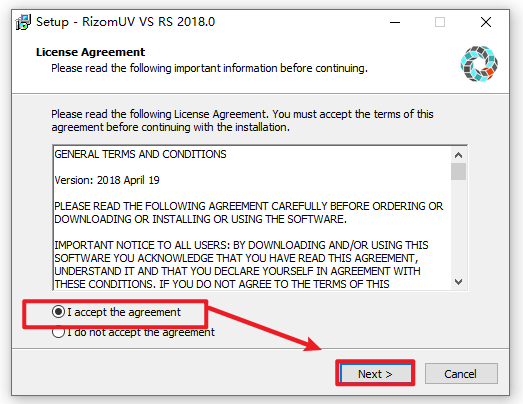The width and height of the screenshot is (523, 404).
Task: Click the "License Agreement" heading
Action: pyautogui.click(x=90, y=52)
